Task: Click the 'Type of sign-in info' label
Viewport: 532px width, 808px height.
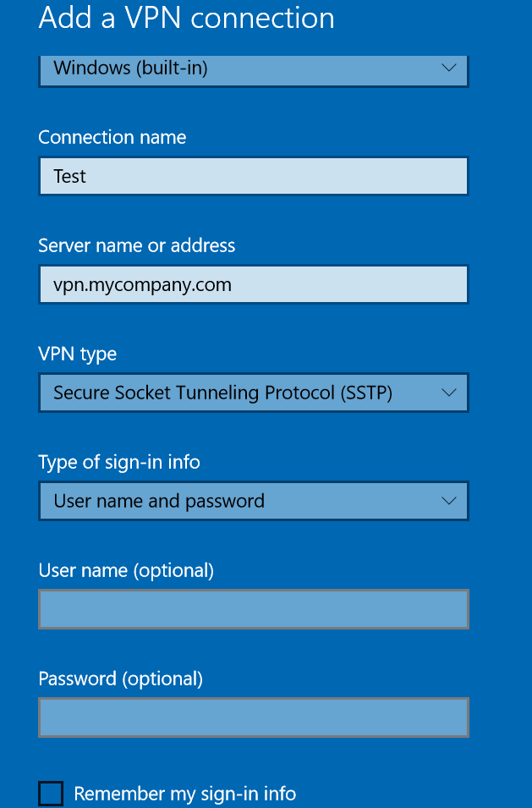Action: point(119,463)
